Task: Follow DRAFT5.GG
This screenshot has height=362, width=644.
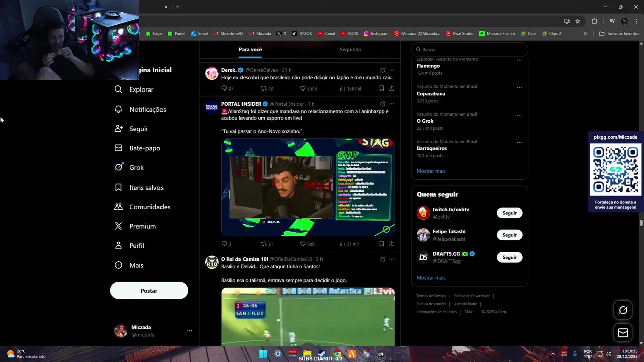Action: click(509, 257)
